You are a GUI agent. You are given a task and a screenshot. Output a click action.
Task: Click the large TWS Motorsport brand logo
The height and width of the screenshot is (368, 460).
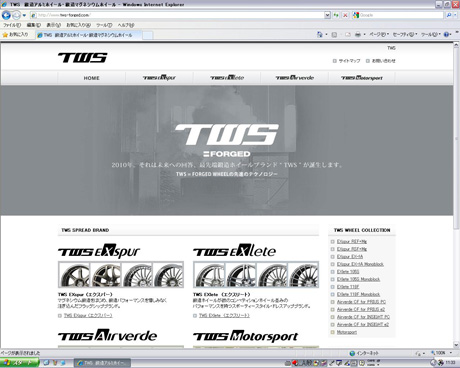(x=245, y=336)
